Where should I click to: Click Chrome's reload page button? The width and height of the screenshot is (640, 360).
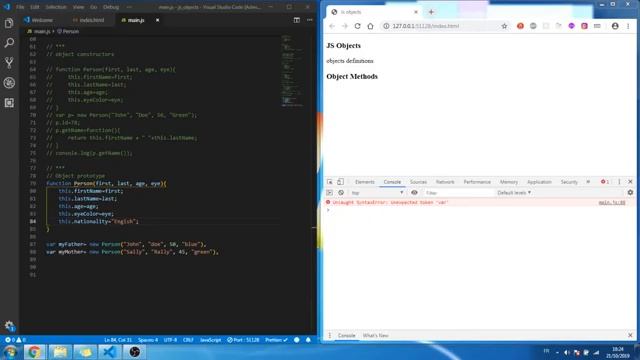click(358, 26)
